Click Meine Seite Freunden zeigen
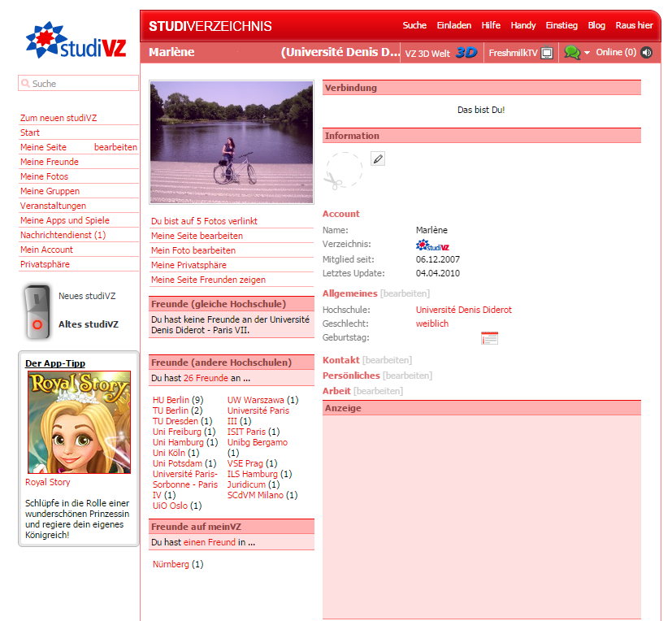This screenshot has height=621, width=672. [208, 280]
